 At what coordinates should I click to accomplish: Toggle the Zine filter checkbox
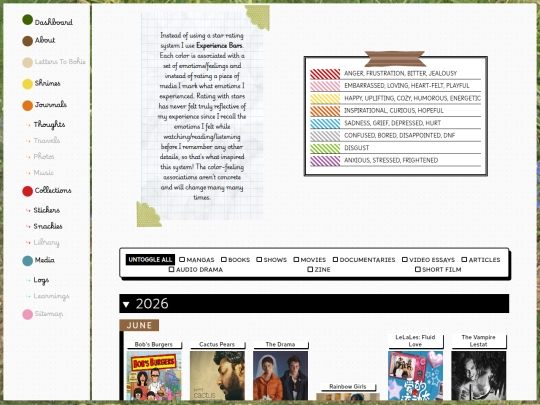pyautogui.click(x=310, y=269)
